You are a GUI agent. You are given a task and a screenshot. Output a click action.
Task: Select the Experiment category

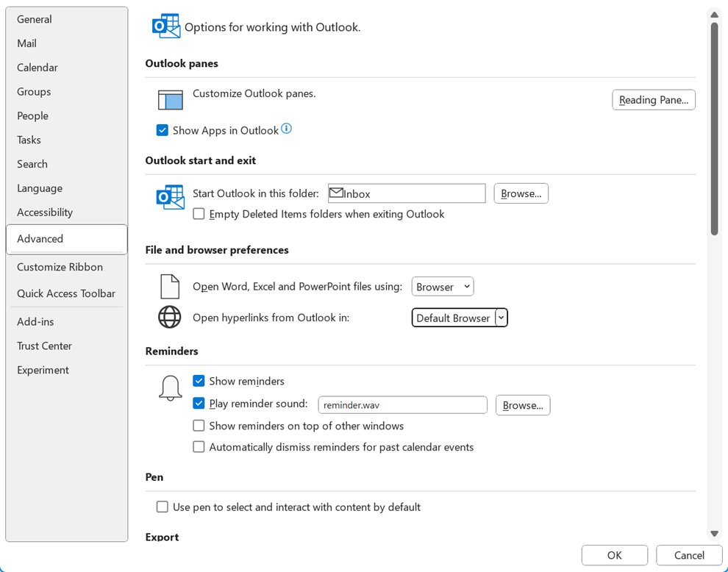coord(66,370)
